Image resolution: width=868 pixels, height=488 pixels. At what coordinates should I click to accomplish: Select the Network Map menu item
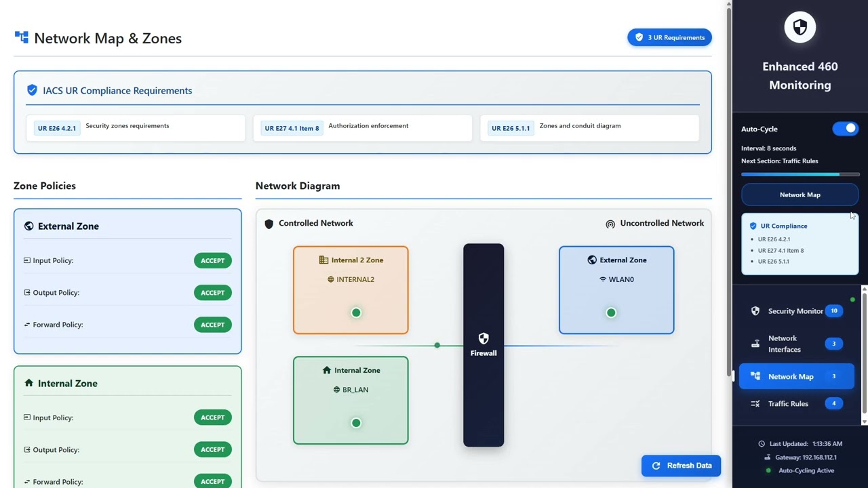[x=797, y=376]
